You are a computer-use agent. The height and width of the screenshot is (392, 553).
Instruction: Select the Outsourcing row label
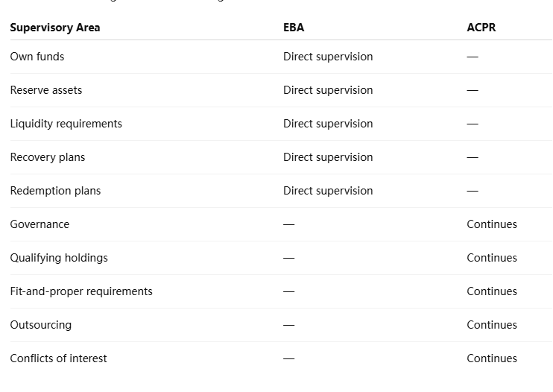[x=40, y=325]
